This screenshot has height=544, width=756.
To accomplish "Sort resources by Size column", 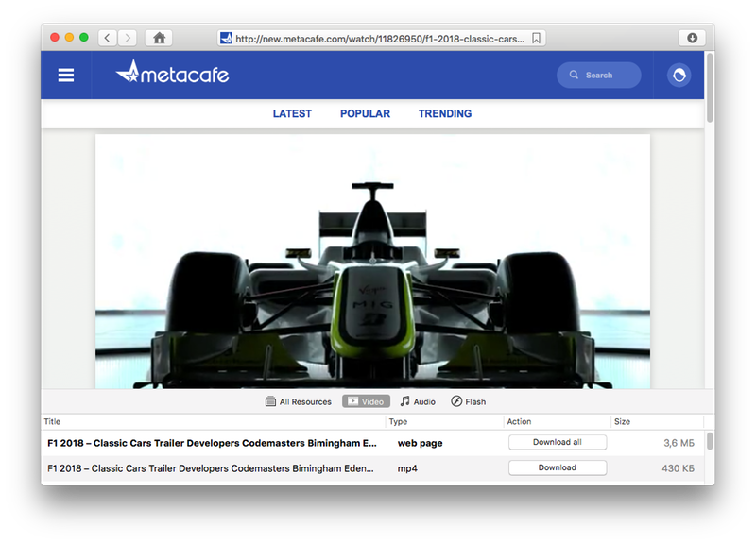I will (x=622, y=421).
